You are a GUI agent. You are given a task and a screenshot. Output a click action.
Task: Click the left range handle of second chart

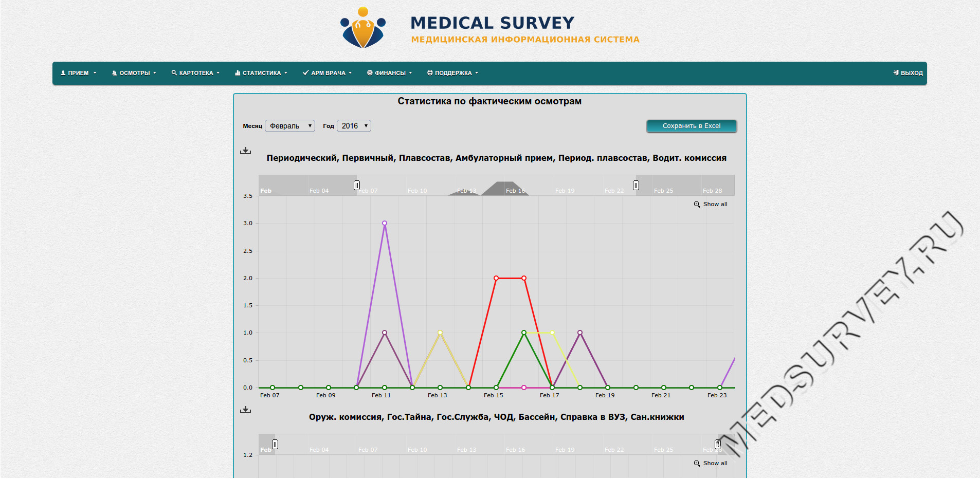(275, 444)
